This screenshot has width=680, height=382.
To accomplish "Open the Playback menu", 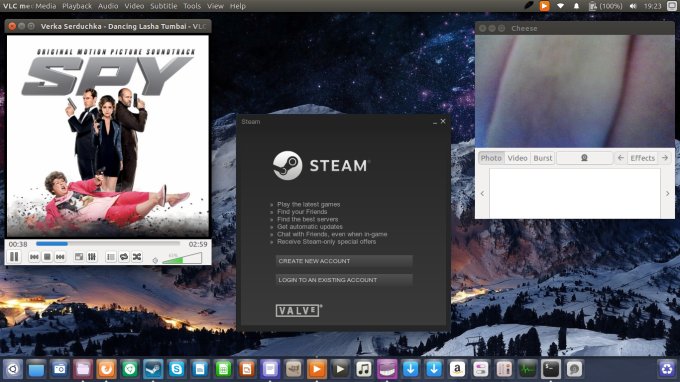I will coord(77,6).
